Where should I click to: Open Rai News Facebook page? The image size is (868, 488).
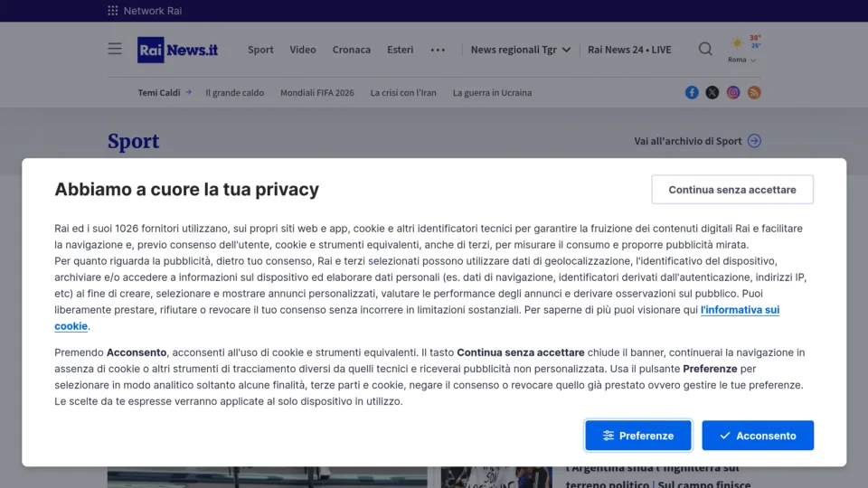[x=692, y=92]
